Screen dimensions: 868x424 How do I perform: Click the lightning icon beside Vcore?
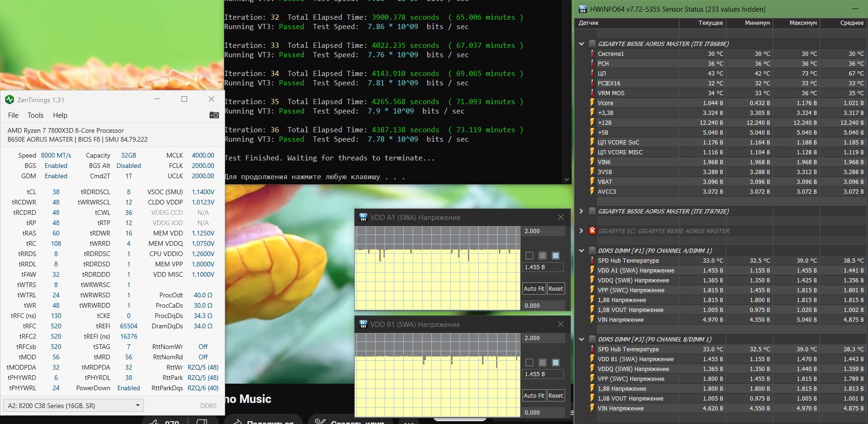click(592, 103)
